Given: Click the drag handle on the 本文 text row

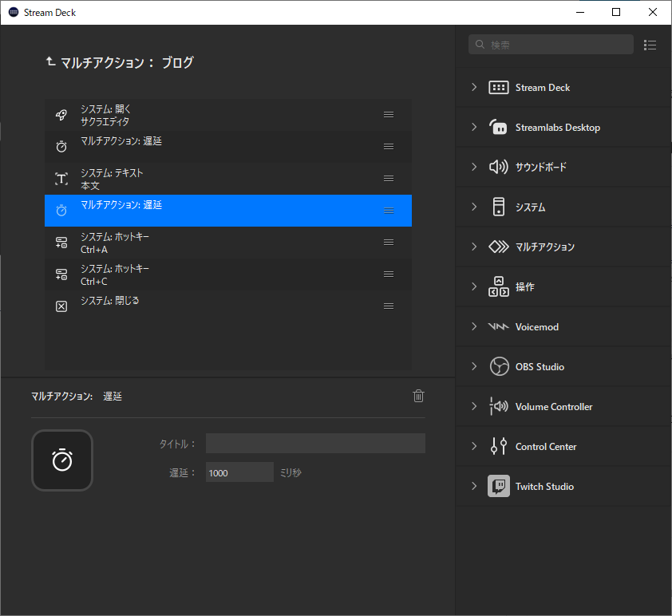Looking at the screenshot, I should (389, 178).
